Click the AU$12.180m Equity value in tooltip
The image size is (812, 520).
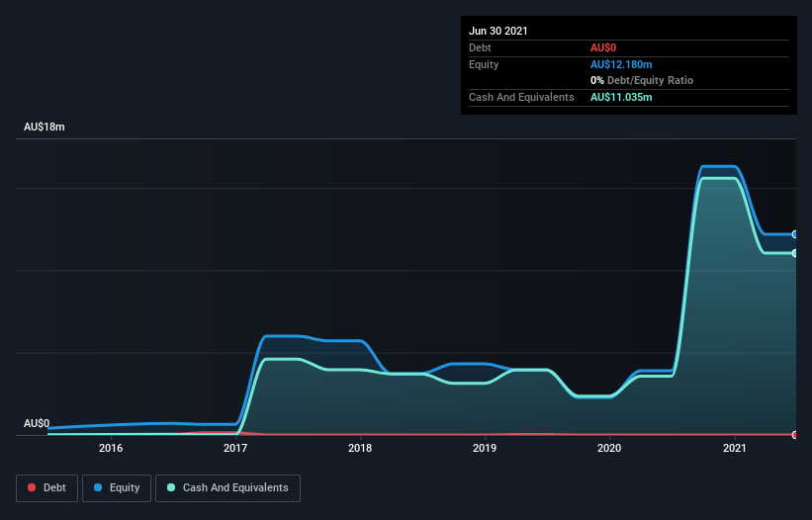(621, 64)
